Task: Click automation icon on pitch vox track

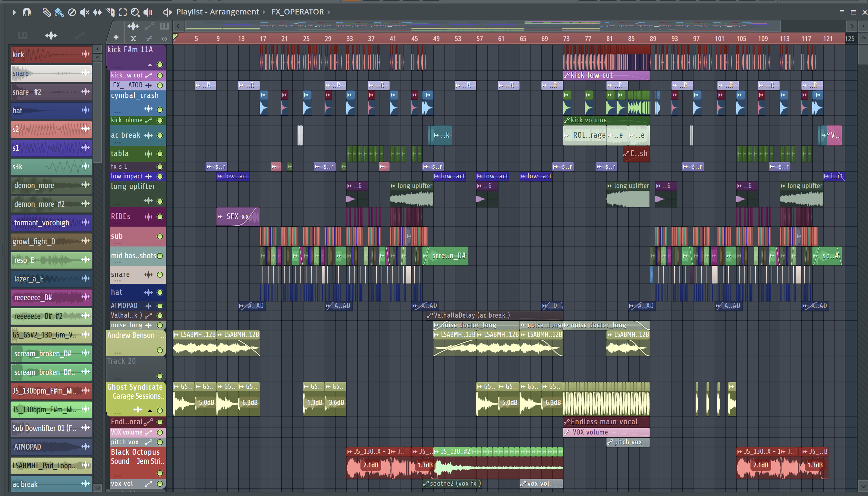Action: pyautogui.click(x=148, y=442)
